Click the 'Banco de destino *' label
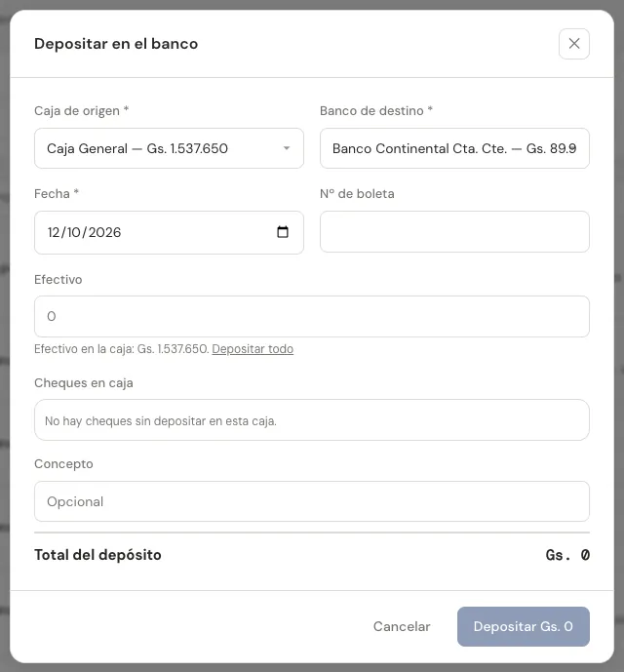The width and height of the screenshot is (624, 672). [375, 110]
